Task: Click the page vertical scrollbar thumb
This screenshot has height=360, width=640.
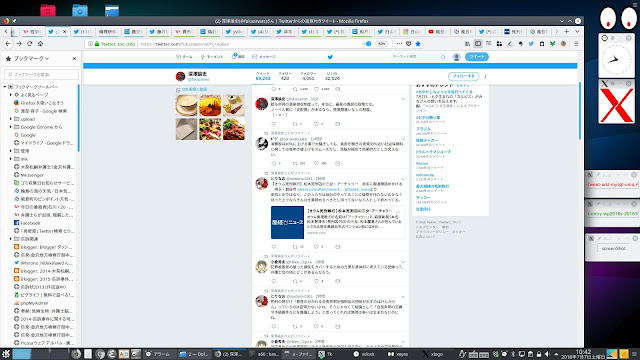Action: 580,110
